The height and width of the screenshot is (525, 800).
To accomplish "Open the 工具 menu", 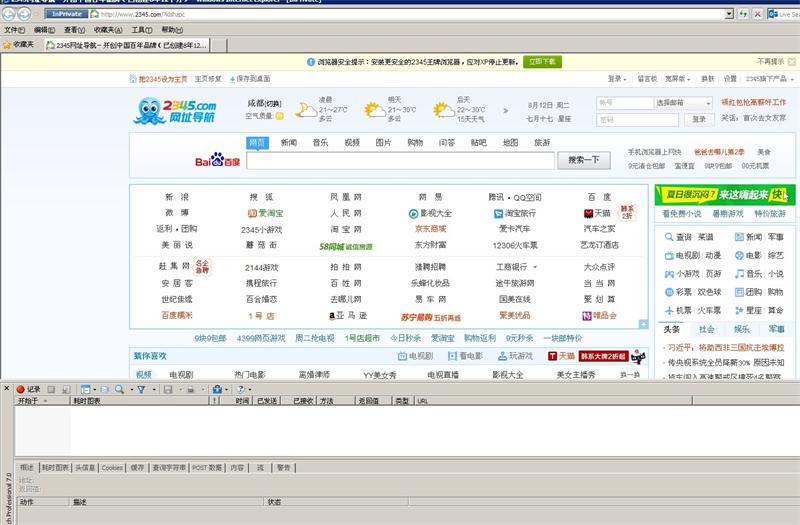I will point(141,30).
